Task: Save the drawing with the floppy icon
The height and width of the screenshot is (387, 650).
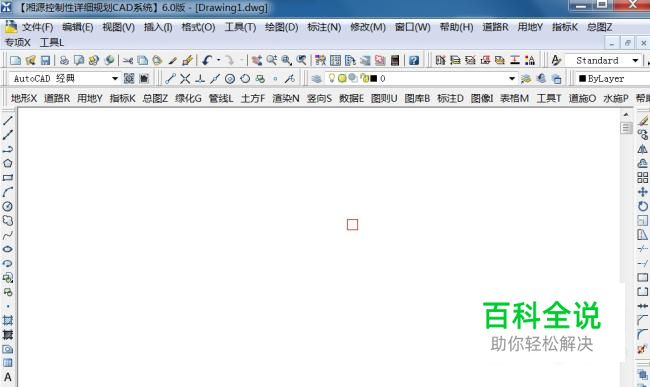Action: (45, 60)
